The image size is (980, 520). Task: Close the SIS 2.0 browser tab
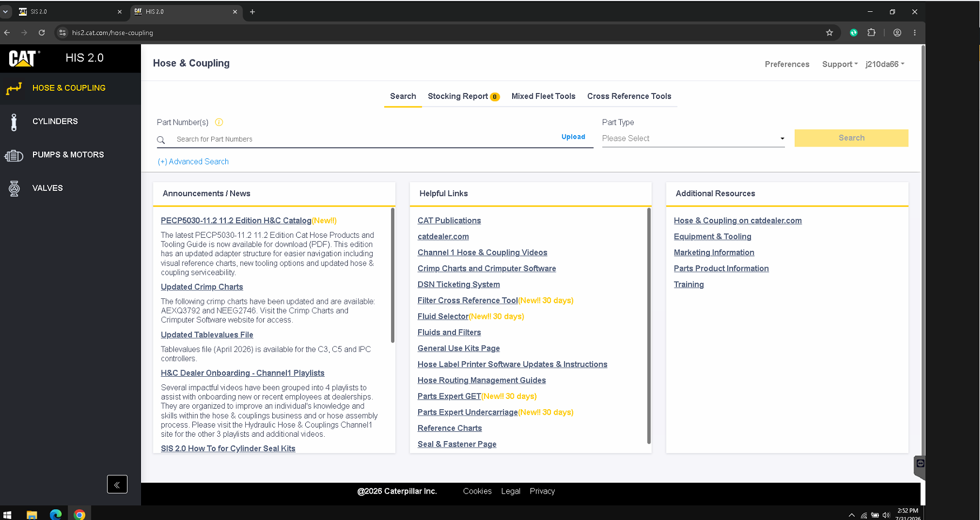point(119,12)
